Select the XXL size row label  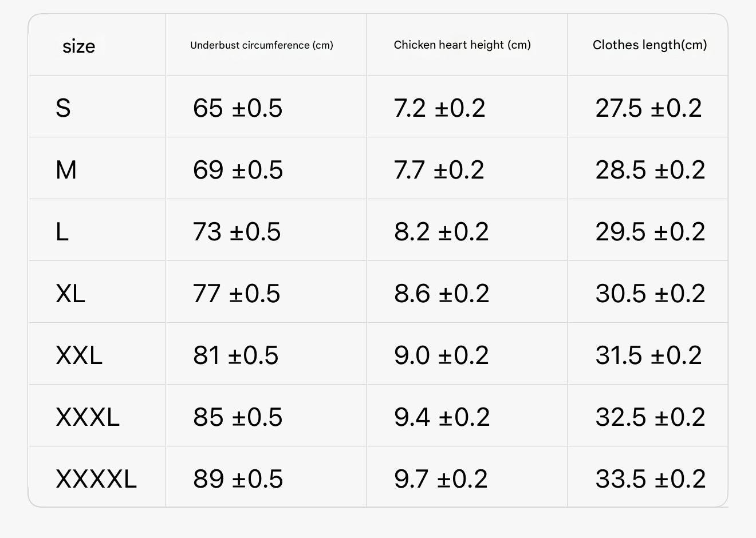(x=79, y=355)
